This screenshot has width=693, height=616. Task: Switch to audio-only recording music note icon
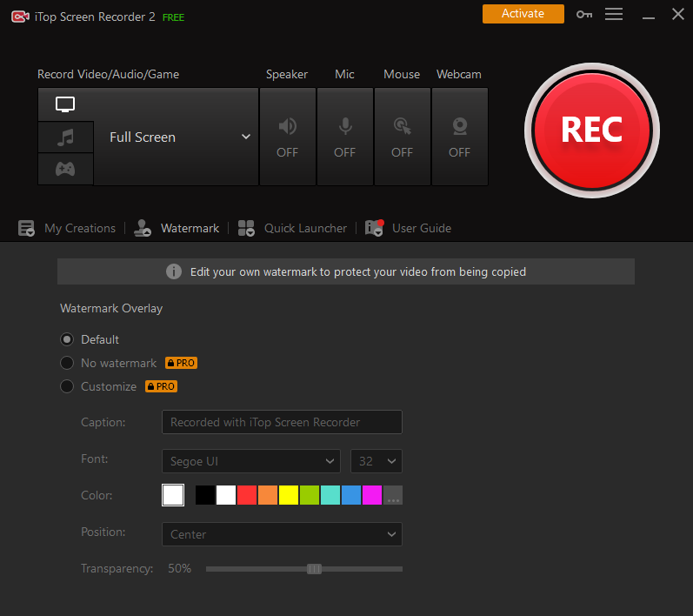(65, 137)
